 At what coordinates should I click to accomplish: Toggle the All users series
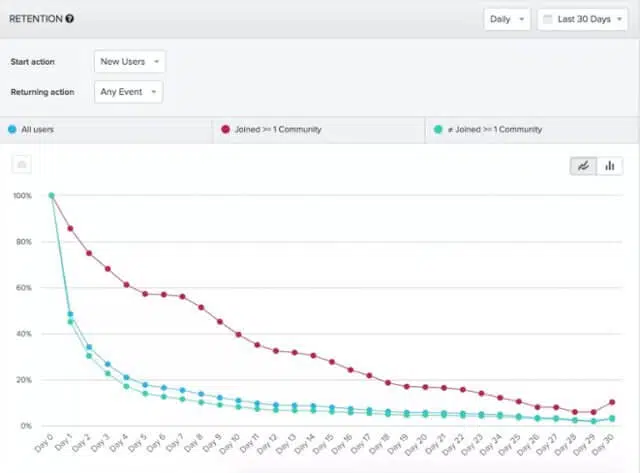(43, 130)
